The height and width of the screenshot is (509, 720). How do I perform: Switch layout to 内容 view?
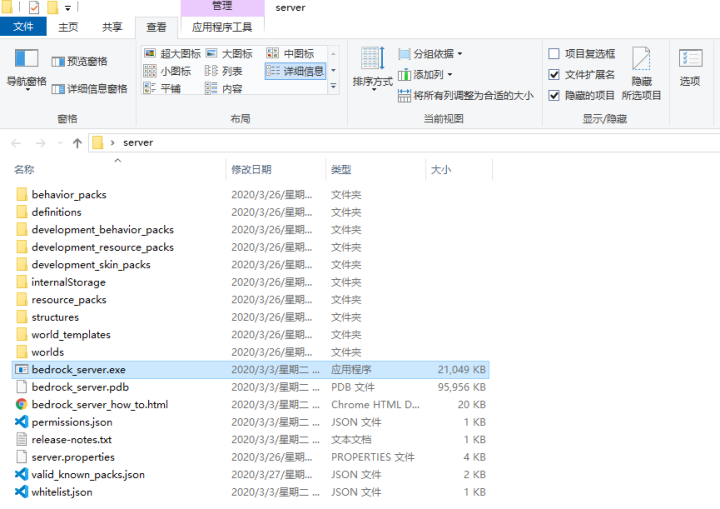pyautogui.click(x=224, y=88)
